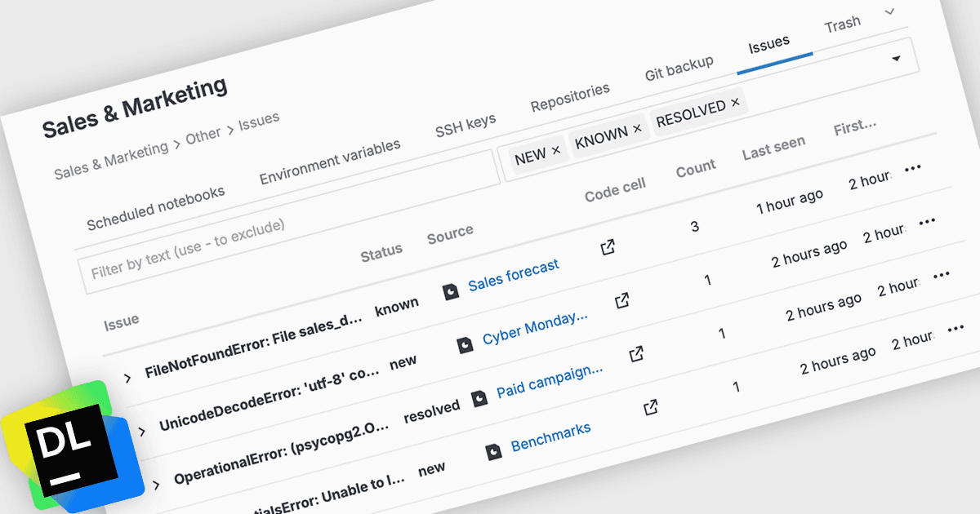This screenshot has width=980, height=514.
Task: Select the UnicodeDecodeError issue title
Action: coord(269,400)
